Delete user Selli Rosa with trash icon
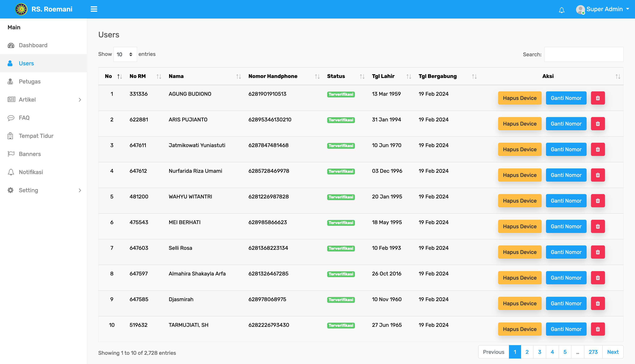 click(x=598, y=252)
